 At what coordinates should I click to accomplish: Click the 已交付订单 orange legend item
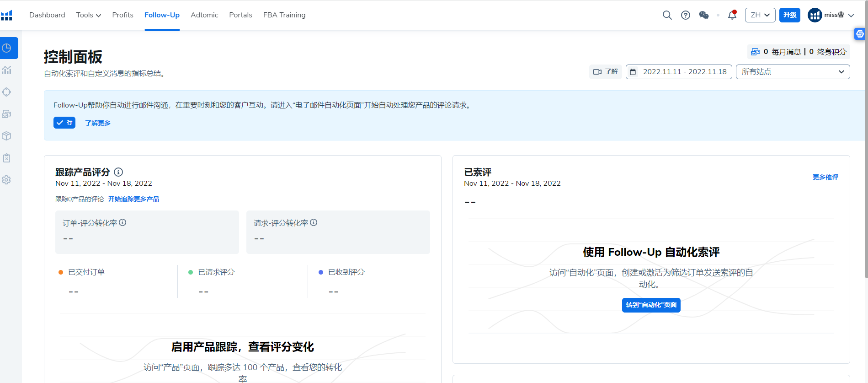[x=81, y=272]
